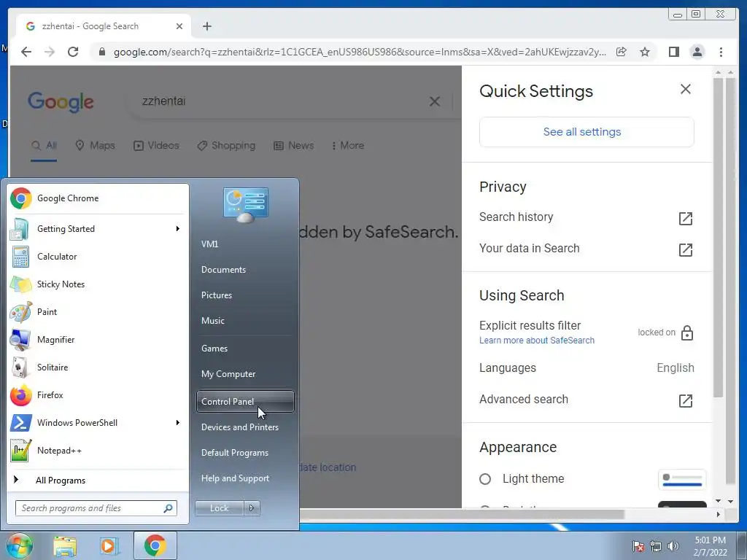Click the Google logo
Screen dimensions: 747x560
pos(61,102)
